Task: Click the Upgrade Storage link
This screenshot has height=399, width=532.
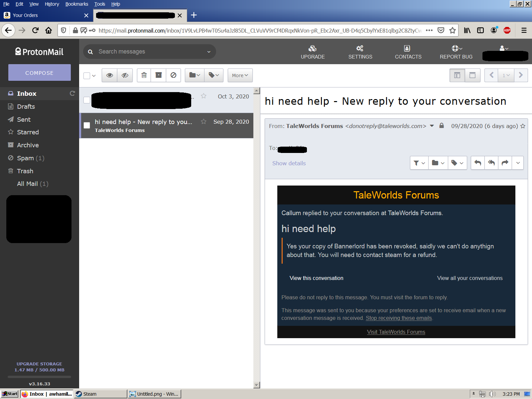Action: (39, 364)
